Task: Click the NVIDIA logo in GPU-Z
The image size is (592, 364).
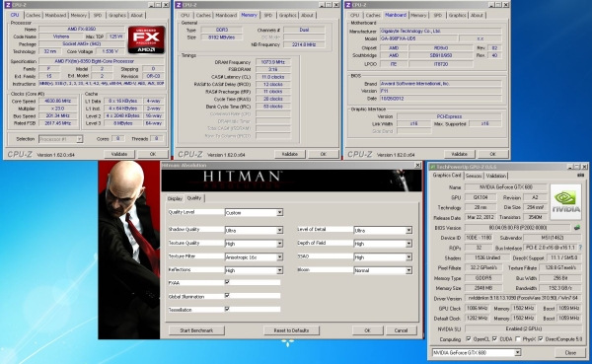Action: pyautogui.click(x=565, y=202)
